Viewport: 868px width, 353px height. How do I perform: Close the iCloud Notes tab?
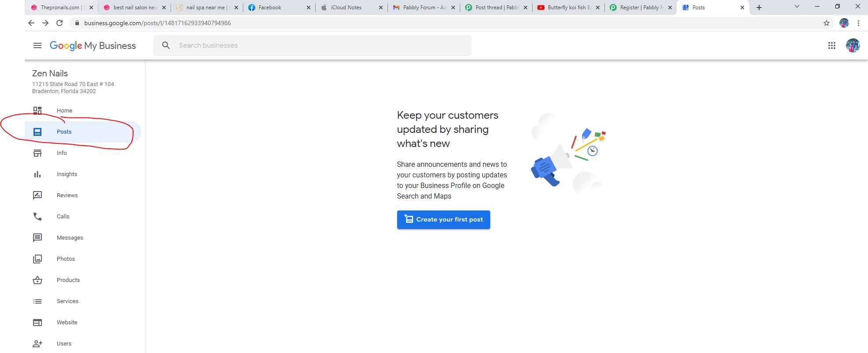click(x=380, y=8)
